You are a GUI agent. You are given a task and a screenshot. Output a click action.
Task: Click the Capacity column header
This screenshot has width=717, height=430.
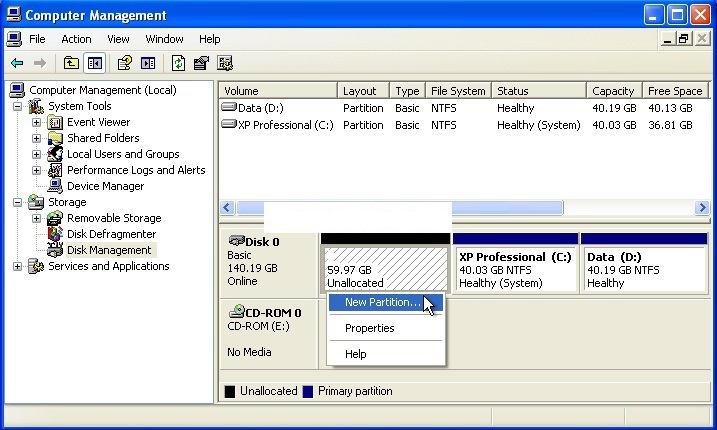(612, 91)
